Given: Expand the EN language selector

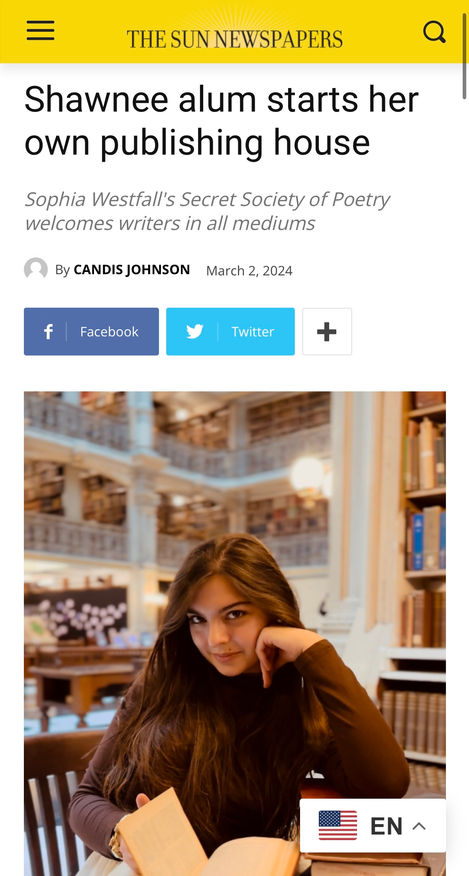Looking at the screenshot, I should (x=373, y=826).
